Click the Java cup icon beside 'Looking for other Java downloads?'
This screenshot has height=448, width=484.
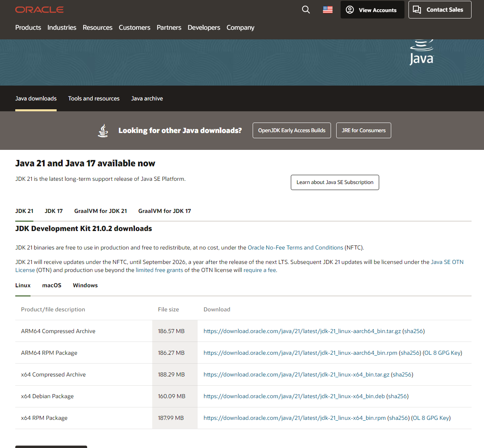coord(103,131)
